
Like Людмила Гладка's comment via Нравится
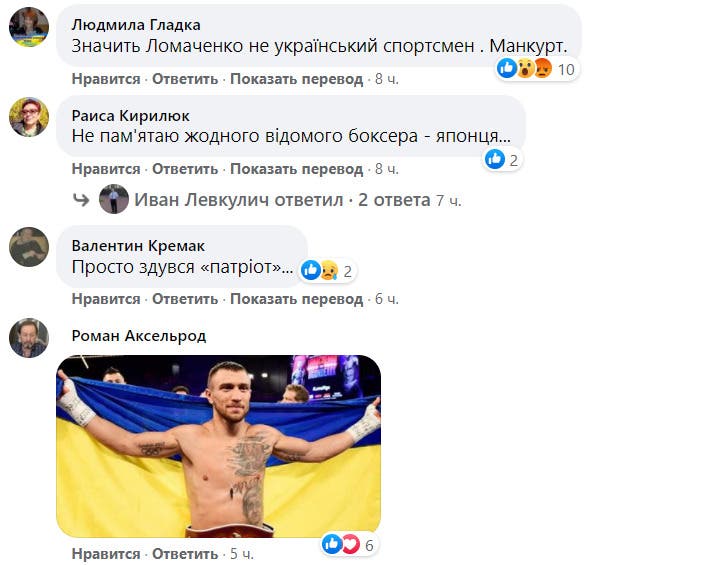click(x=106, y=79)
